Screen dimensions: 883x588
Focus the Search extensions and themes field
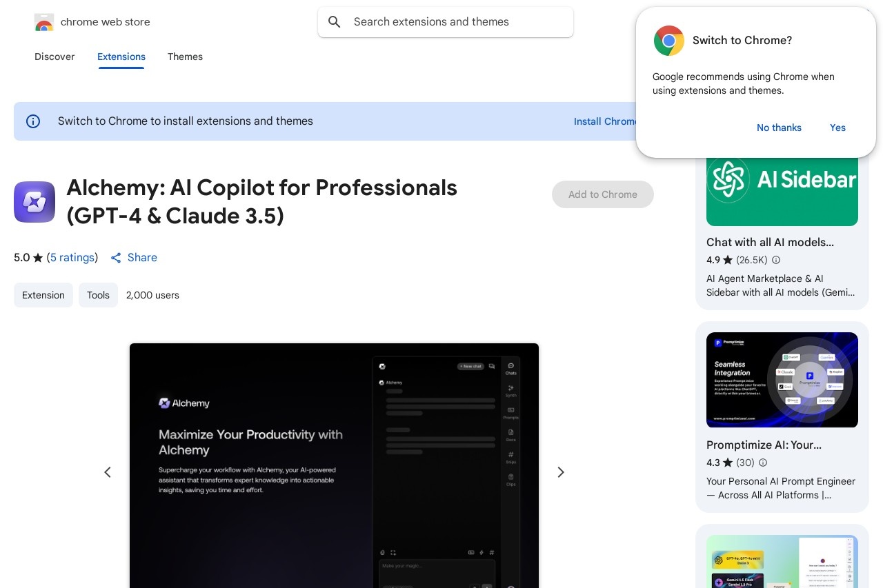coord(446,22)
